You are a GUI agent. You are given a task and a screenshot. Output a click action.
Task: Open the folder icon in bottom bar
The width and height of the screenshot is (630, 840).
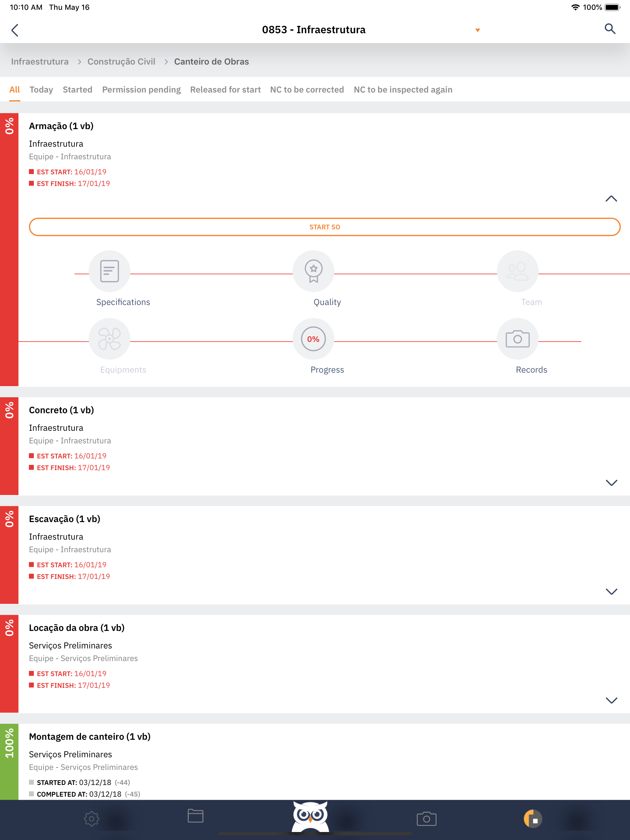(x=195, y=816)
